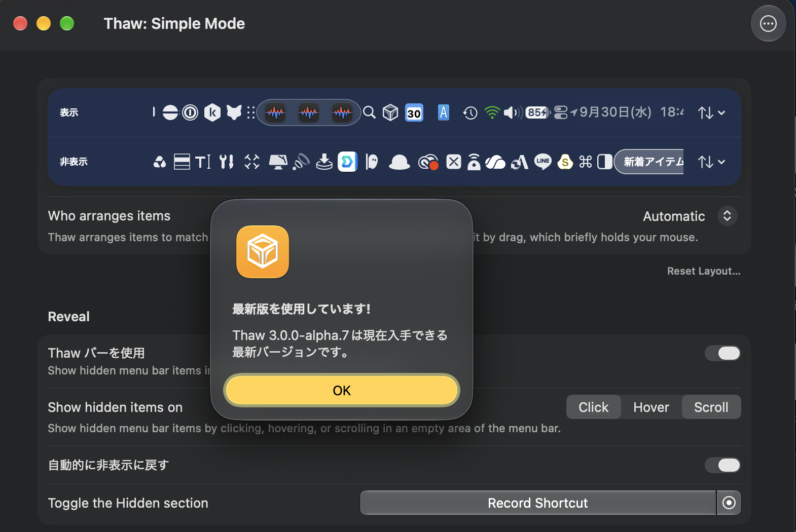This screenshot has height=532, width=796.
Task: Click the yellow S icon
Action: [x=565, y=162]
